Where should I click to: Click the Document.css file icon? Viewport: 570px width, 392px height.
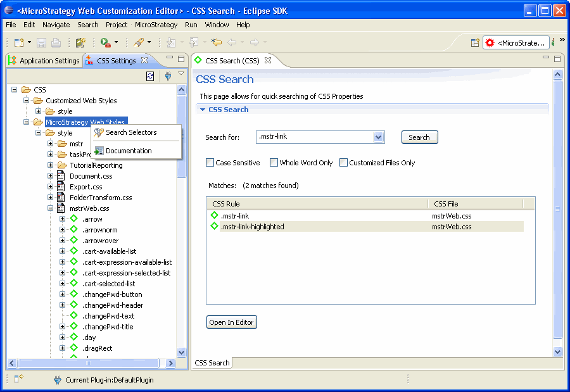pos(61,175)
